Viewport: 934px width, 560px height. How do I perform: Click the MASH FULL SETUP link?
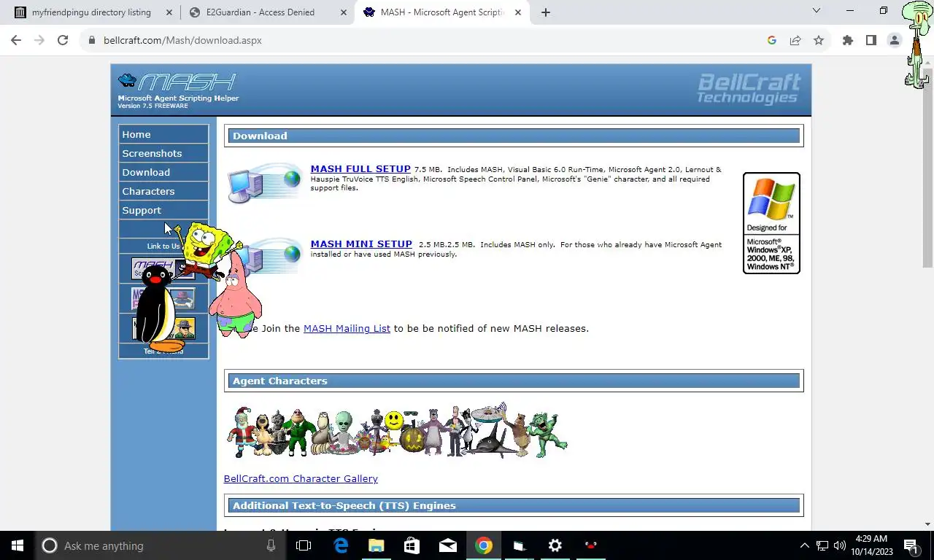point(360,169)
